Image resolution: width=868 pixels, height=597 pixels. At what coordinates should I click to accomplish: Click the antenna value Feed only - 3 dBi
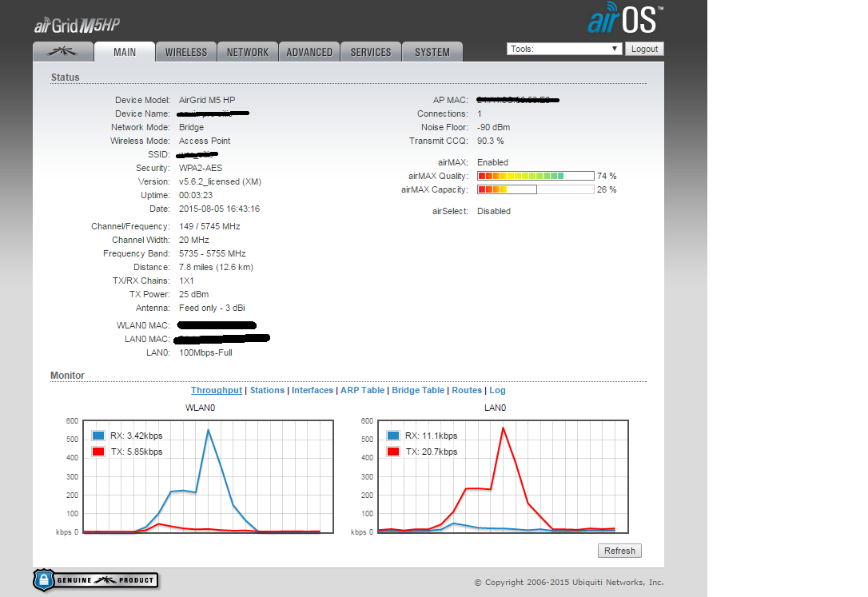tap(212, 308)
